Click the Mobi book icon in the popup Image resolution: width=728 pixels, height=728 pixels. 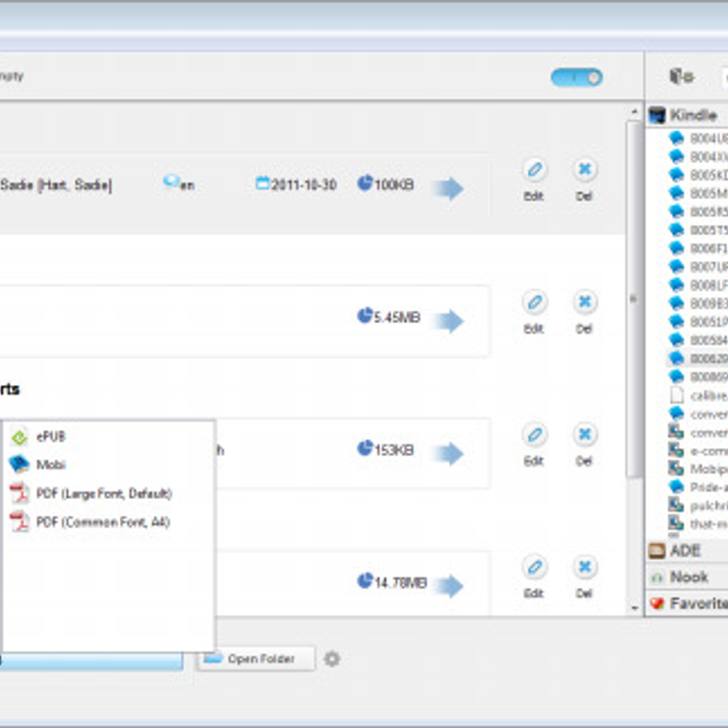coord(19,464)
